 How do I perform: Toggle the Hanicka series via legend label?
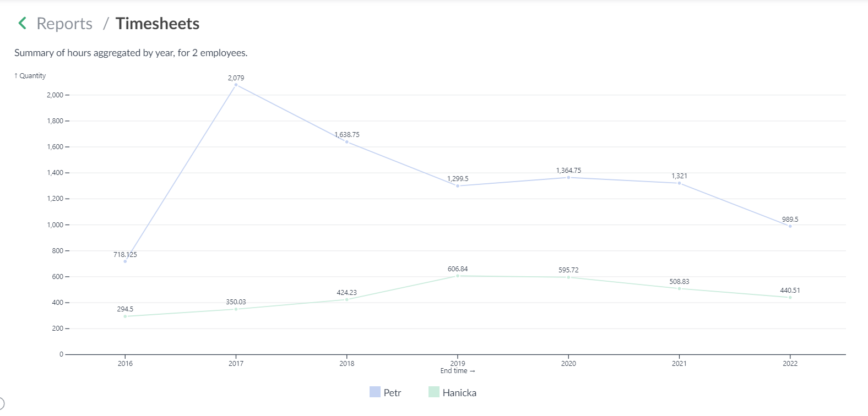pyautogui.click(x=459, y=393)
